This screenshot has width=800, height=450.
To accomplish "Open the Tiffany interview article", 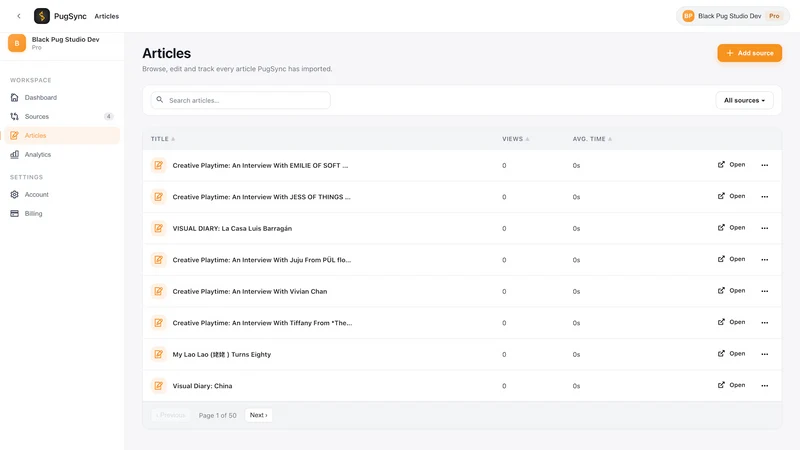I will [x=732, y=322].
